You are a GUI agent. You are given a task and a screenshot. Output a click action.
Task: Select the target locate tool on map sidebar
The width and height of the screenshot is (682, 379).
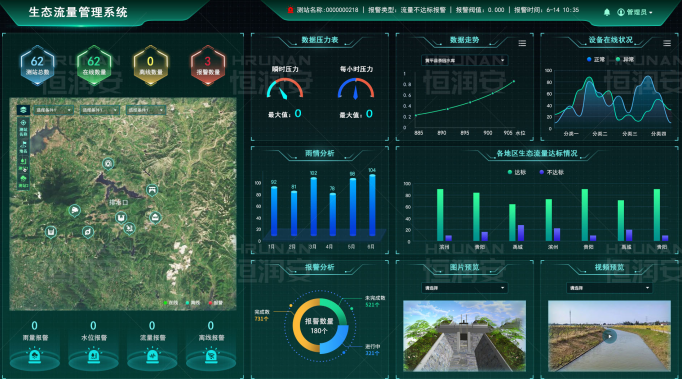pyautogui.click(x=23, y=123)
